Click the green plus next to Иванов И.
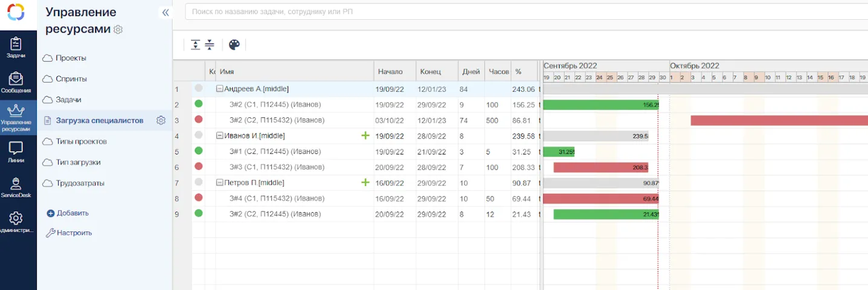Image resolution: width=868 pixels, height=290 pixels. (x=365, y=136)
